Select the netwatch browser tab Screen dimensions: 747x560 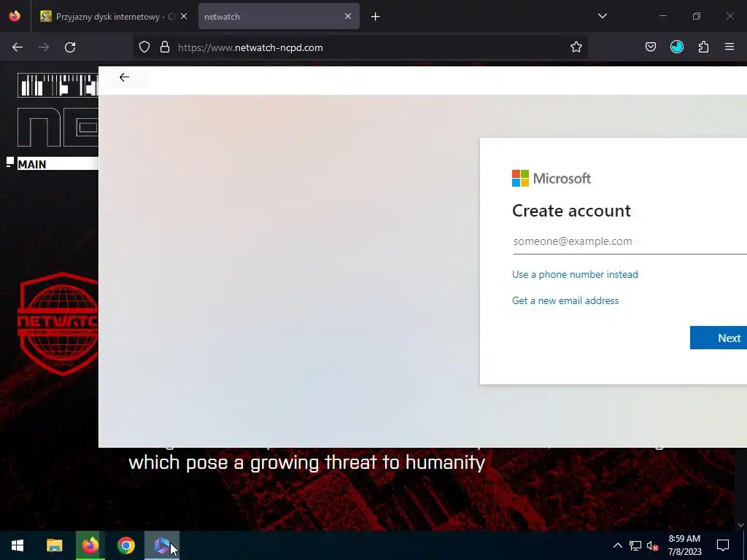(279, 16)
